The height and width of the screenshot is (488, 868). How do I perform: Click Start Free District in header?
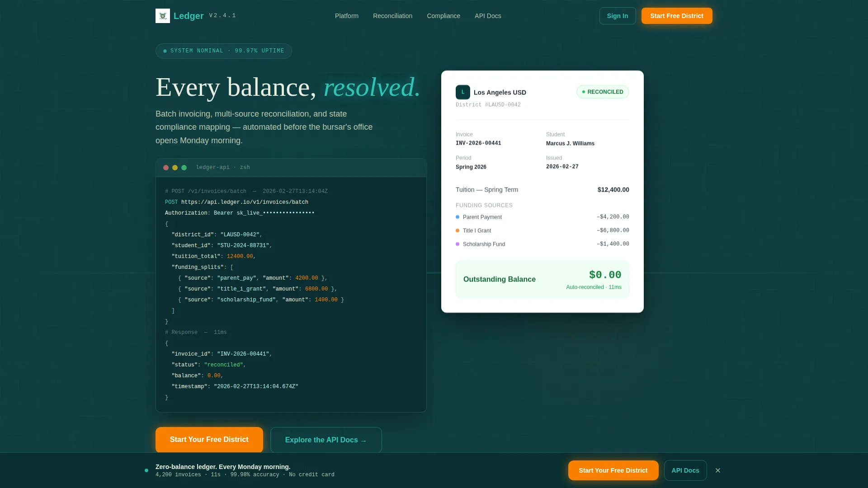click(x=677, y=16)
